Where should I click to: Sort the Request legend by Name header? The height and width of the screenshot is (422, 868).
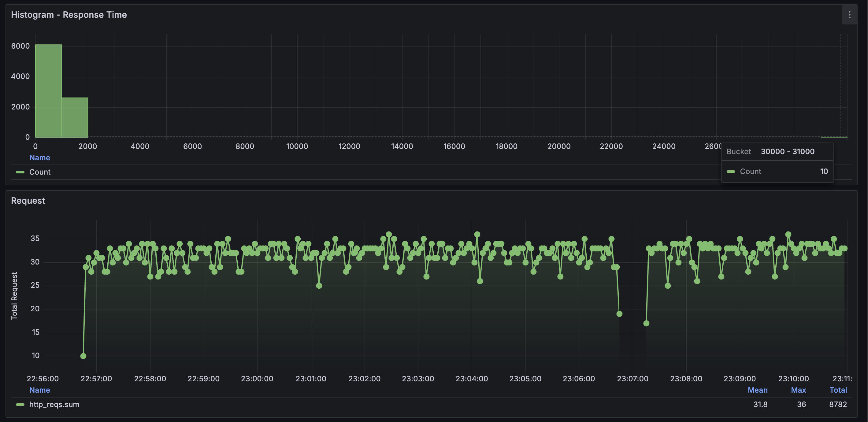pos(39,390)
